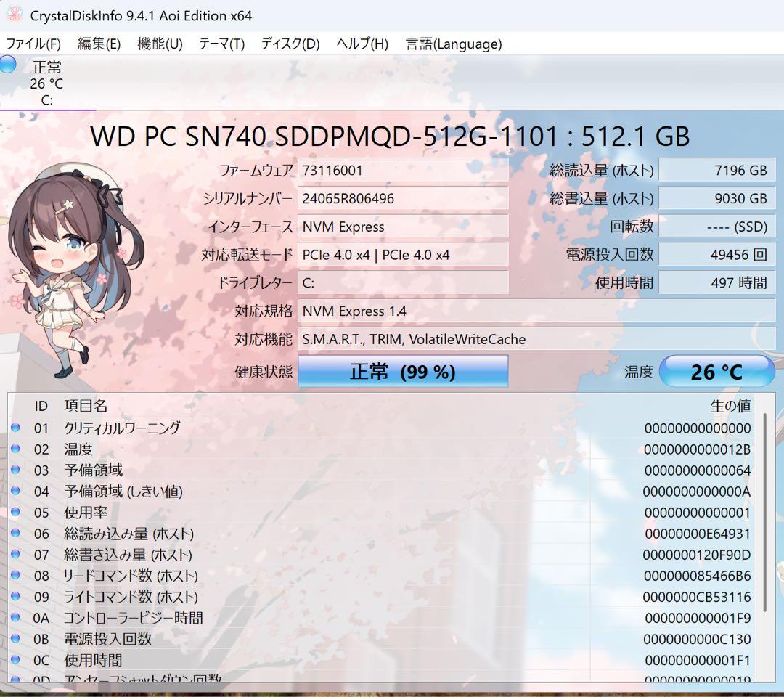Click the ファームウェア value field
Screen dimensions: 784x697
(x=404, y=169)
